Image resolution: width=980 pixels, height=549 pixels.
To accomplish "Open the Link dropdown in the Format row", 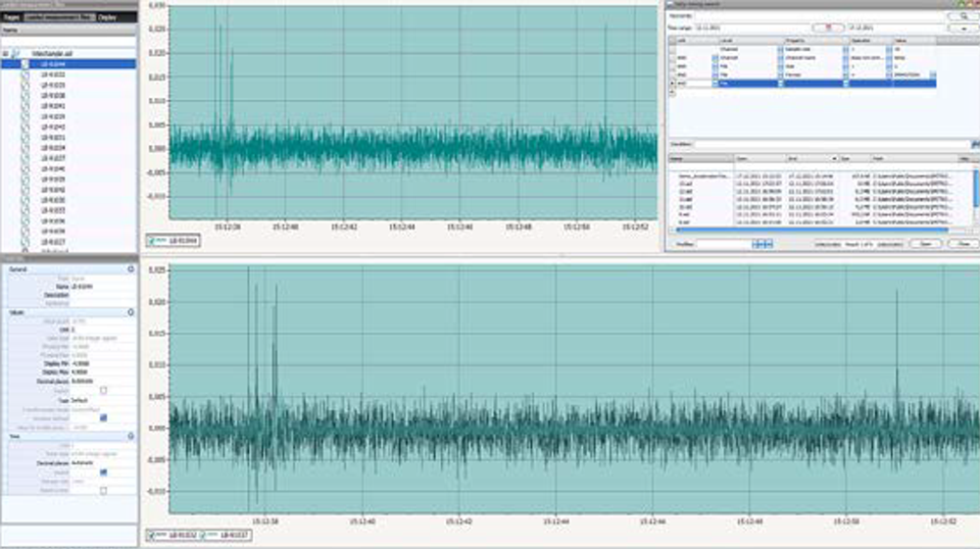I will 714,75.
